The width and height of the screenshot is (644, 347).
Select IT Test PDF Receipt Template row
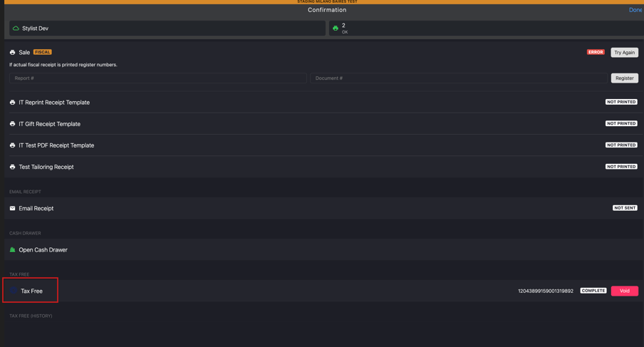(323, 145)
